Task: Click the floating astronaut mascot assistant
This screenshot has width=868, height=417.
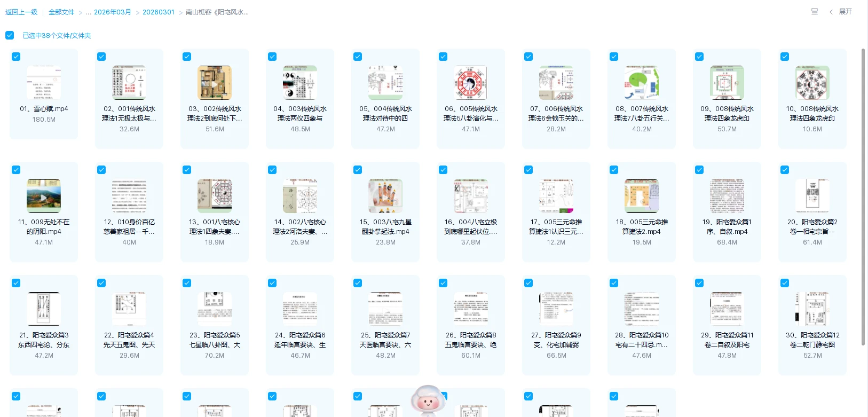Action: click(428, 400)
